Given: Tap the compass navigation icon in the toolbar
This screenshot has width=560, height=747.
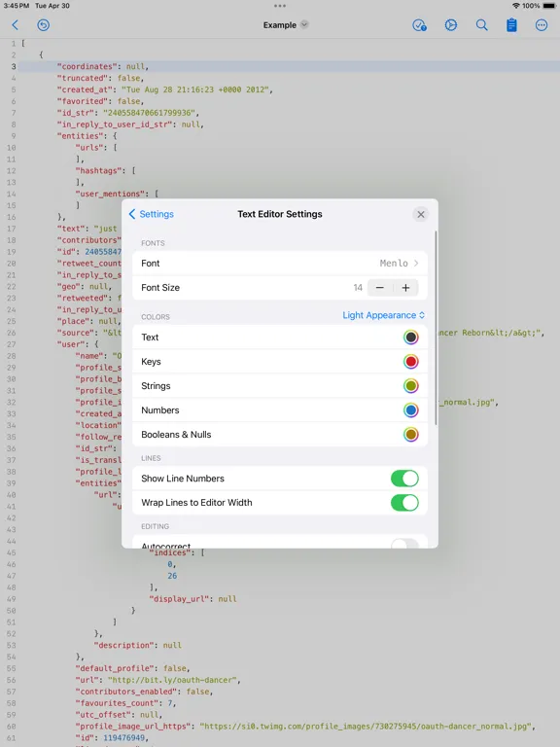Looking at the screenshot, I should 450,25.
